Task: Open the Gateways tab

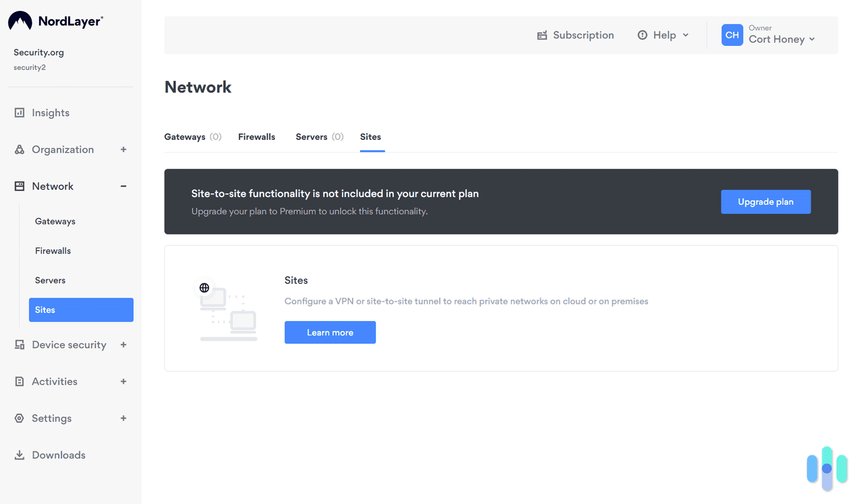Action: pyautogui.click(x=185, y=137)
